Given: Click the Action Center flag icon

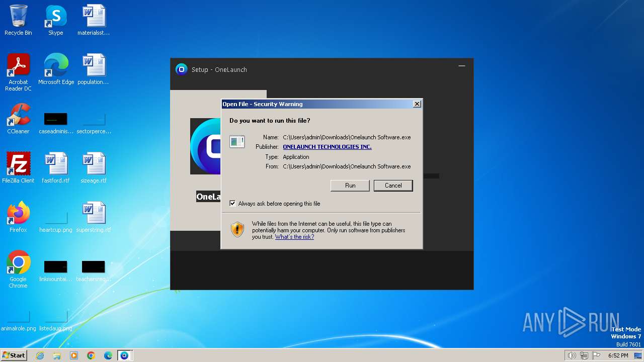Looking at the screenshot, I should pyautogui.click(x=596, y=355).
